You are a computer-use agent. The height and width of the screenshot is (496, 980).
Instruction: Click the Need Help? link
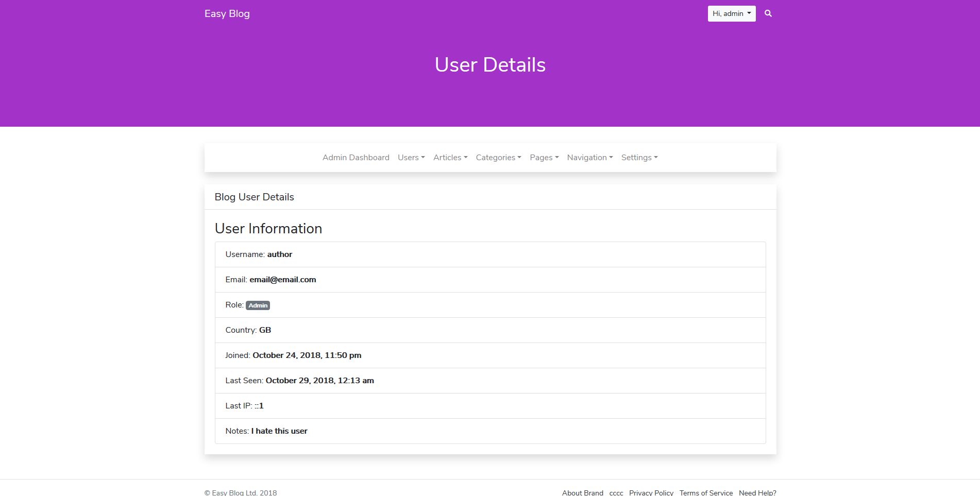757,492
